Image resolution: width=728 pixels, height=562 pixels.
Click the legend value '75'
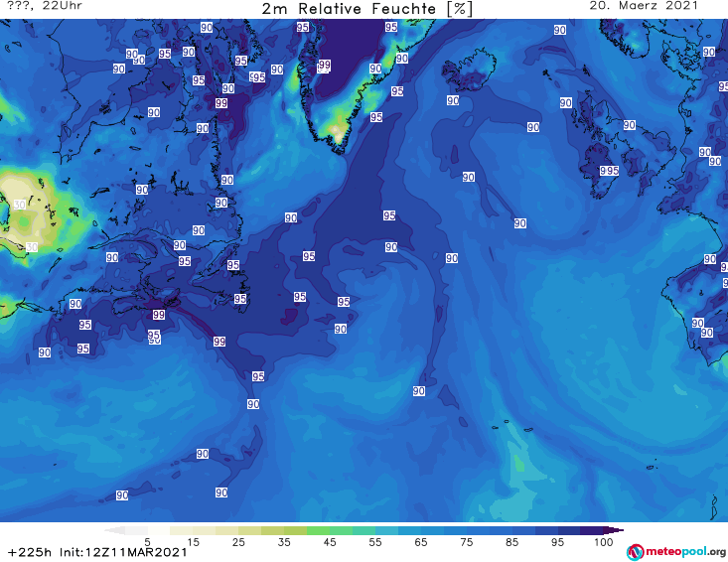click(466, 542)
